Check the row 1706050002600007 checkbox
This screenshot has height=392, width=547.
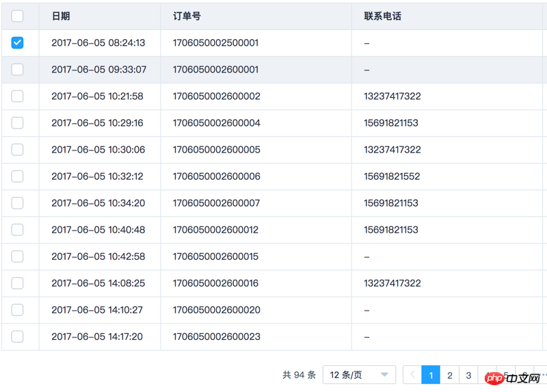[18, 202]
